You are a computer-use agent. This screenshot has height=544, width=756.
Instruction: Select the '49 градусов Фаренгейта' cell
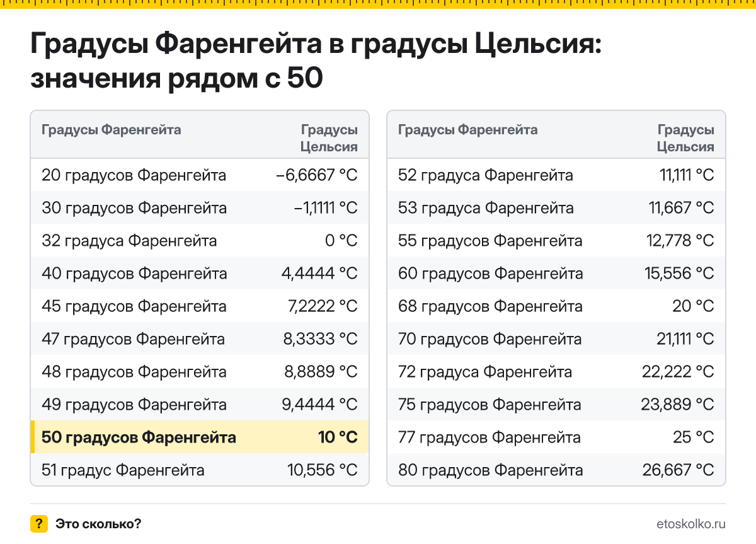pyautogui.click(x=134, y=405)
